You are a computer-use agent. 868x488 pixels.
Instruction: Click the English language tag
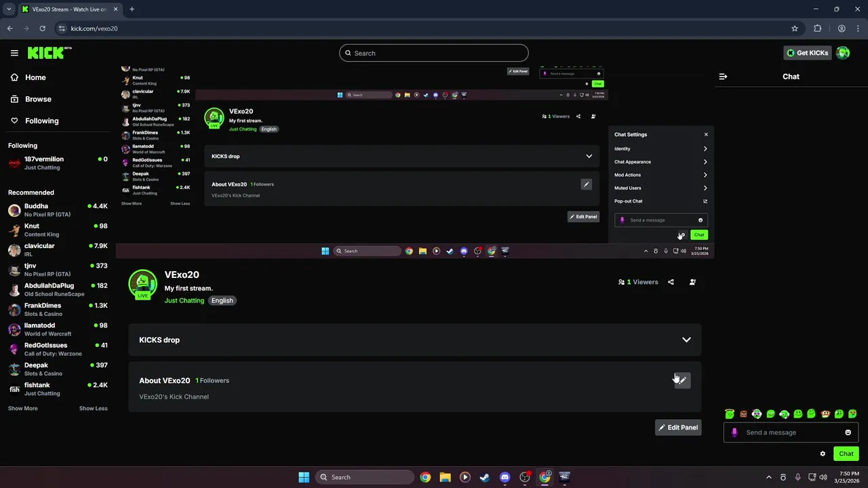point(222,300)
